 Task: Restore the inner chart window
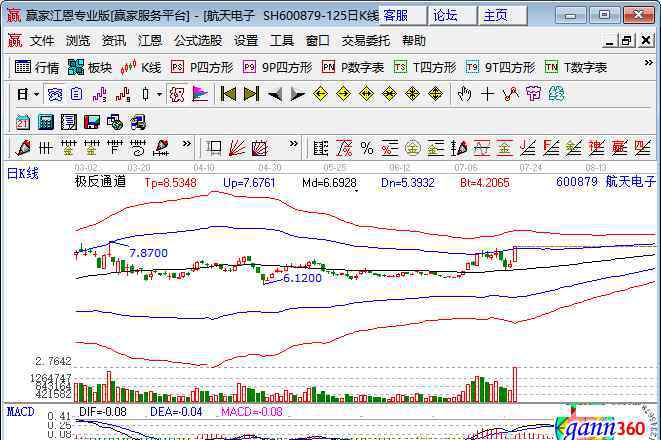pos(626,41)
